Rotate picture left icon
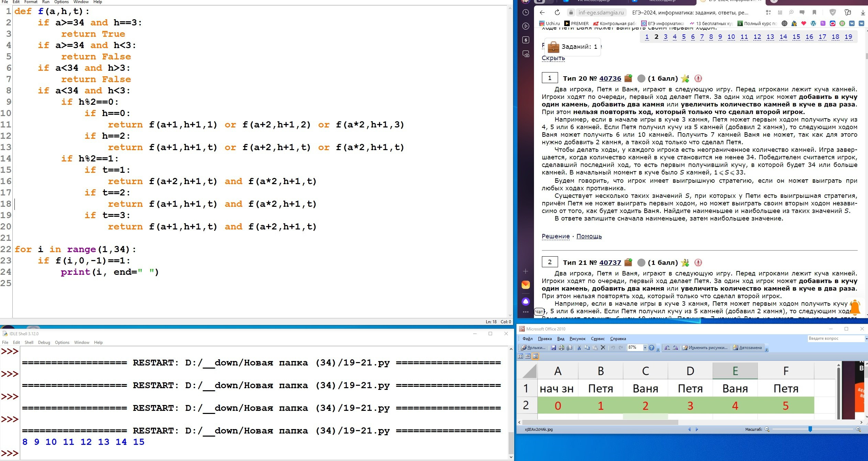The image size is (868, 461). pos(667,348)
